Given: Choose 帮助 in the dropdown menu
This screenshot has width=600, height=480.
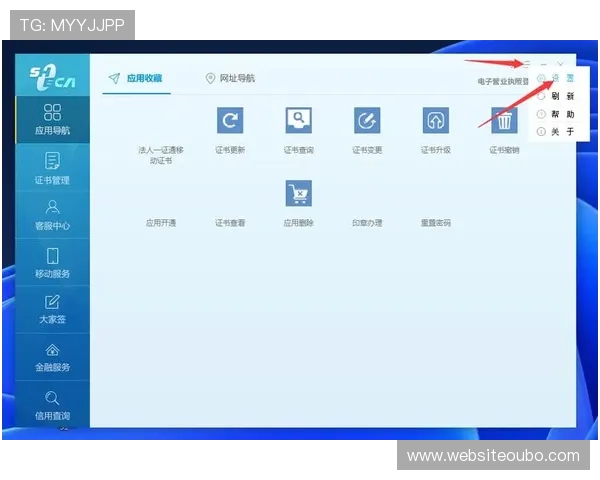Looking at the screenshot, I should point(556,114).
